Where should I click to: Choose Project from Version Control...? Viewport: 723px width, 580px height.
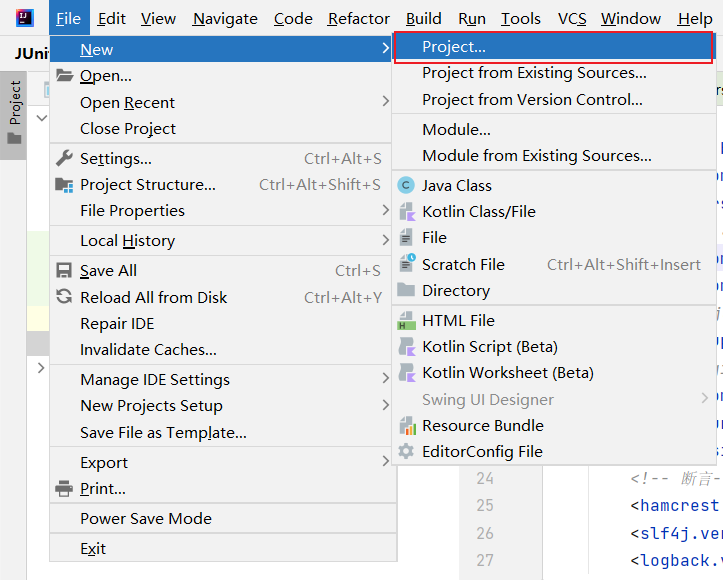click(532, 100)
